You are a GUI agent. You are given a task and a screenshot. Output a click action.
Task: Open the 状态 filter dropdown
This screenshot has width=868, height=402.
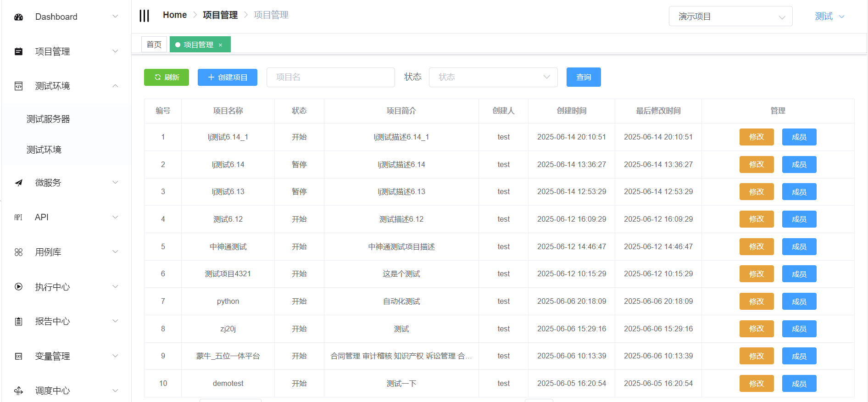pos(493,77)
